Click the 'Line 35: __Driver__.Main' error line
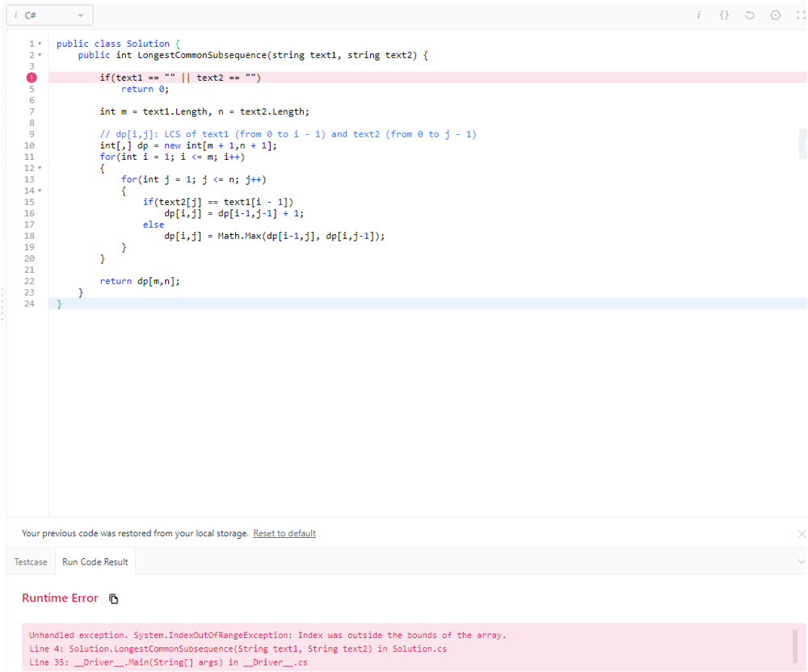 168,662
